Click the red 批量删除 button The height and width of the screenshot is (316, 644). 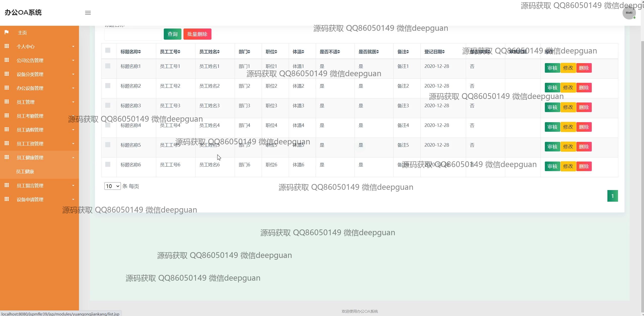pos(197,34)
